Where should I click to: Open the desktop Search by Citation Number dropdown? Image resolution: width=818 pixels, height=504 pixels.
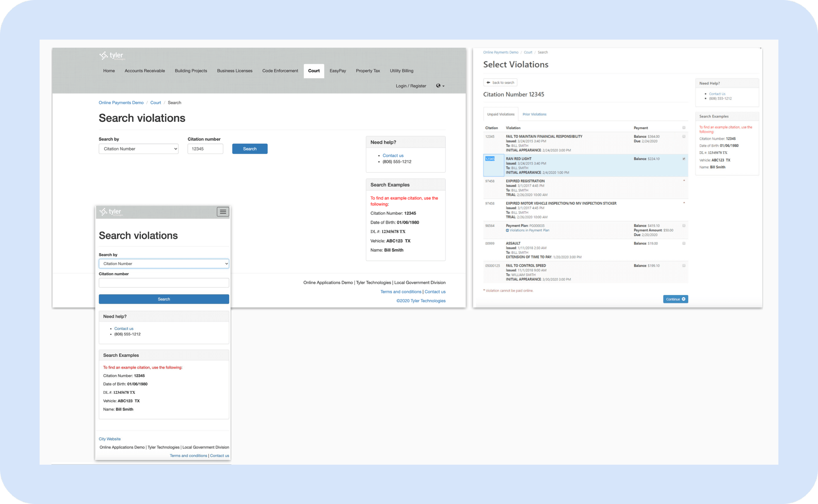pyautogui.click(x=138, y=149)
